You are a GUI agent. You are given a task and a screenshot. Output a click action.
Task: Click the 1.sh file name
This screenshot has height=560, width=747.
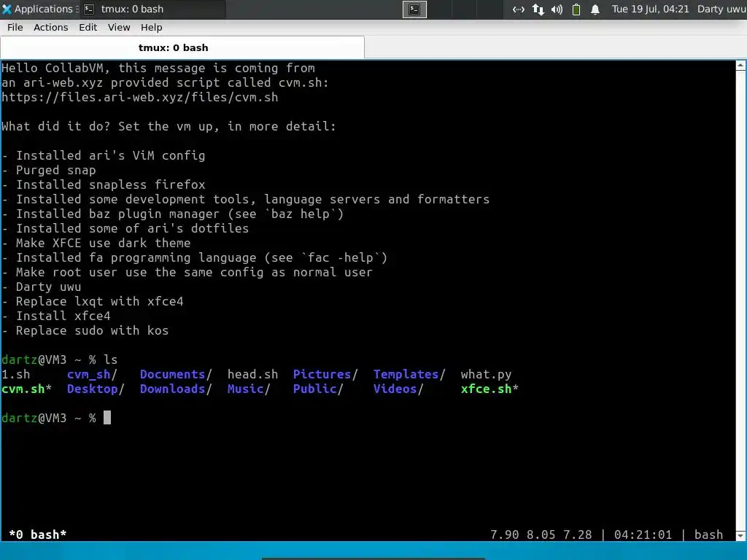16,374
